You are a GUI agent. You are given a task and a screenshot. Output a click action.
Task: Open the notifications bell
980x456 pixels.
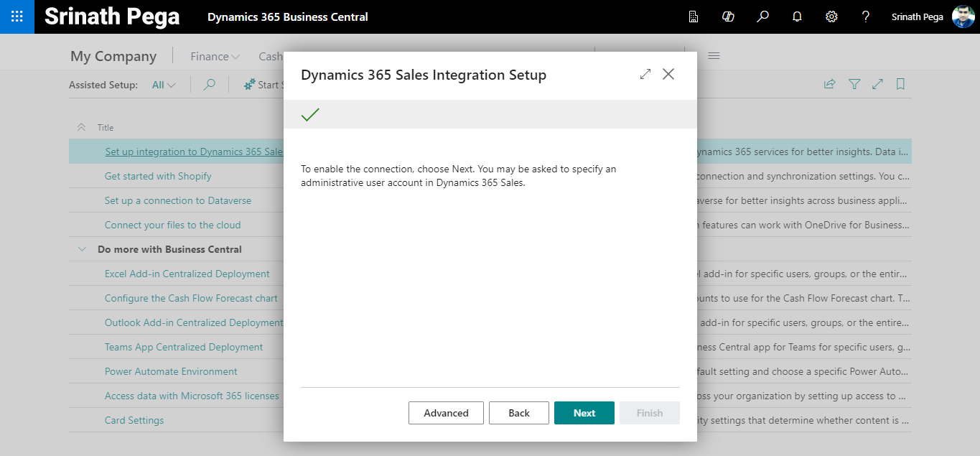point(797,17)
